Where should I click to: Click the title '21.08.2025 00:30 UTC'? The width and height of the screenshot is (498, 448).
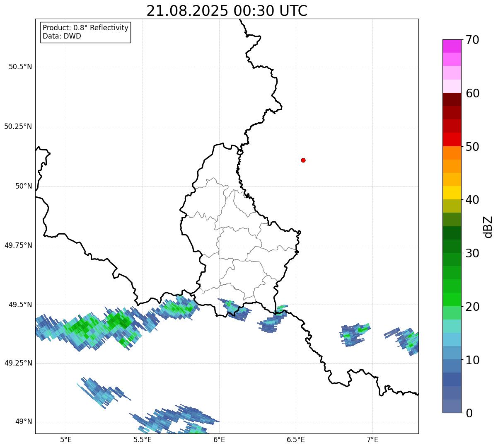[227, 11]
